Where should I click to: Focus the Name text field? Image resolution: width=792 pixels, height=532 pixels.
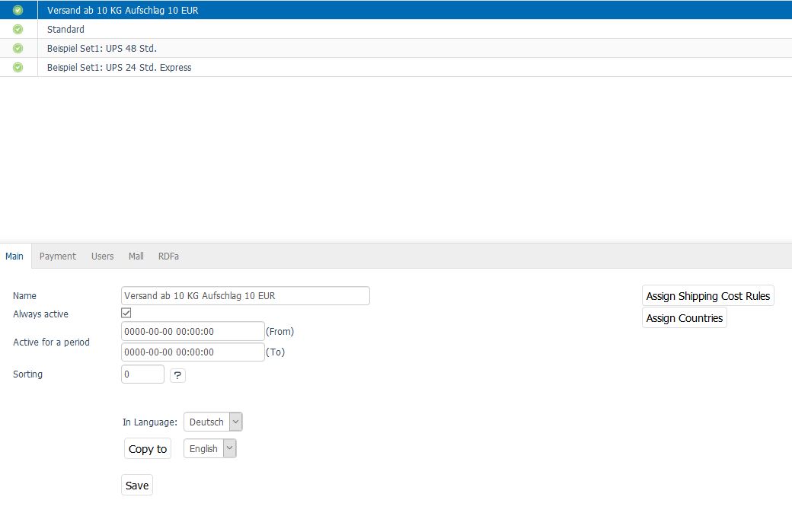coord(245,296)
